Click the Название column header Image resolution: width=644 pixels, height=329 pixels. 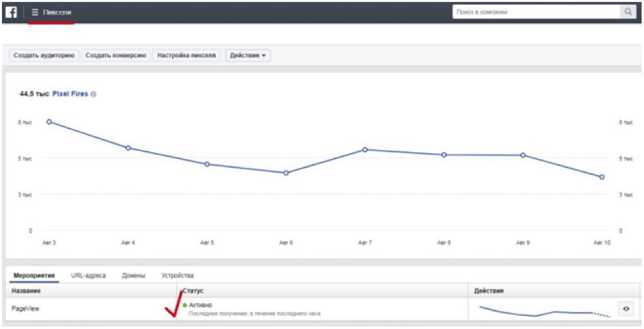click(x=26, y=291)
